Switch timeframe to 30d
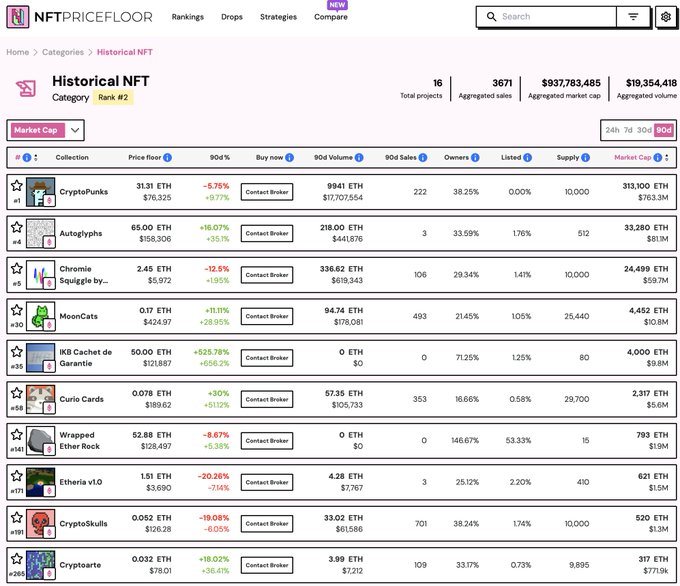 tap(644, 130)
